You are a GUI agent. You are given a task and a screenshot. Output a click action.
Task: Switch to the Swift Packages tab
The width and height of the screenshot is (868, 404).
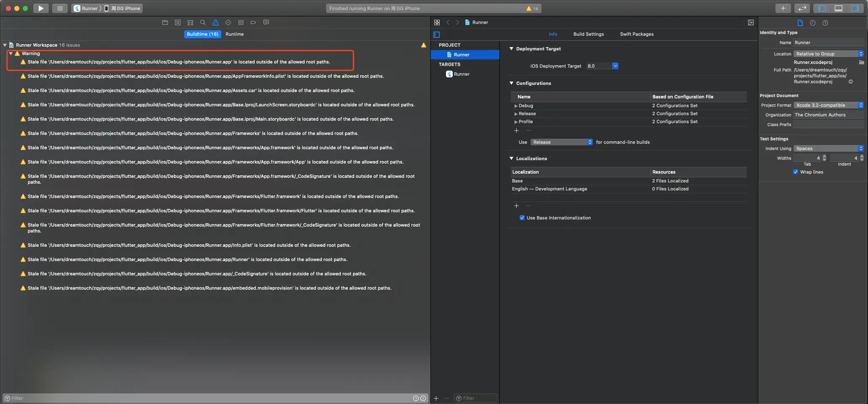(637, 34)
